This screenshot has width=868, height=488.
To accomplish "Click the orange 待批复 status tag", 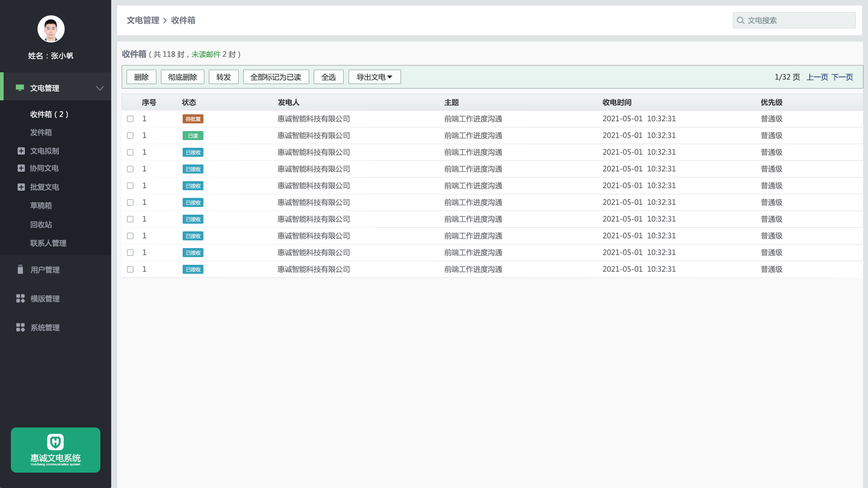I will pyautogui.click(x=193, y=119).
